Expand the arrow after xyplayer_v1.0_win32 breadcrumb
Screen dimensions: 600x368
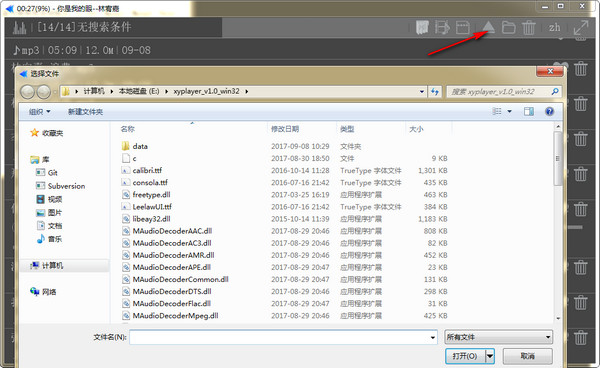246,91
